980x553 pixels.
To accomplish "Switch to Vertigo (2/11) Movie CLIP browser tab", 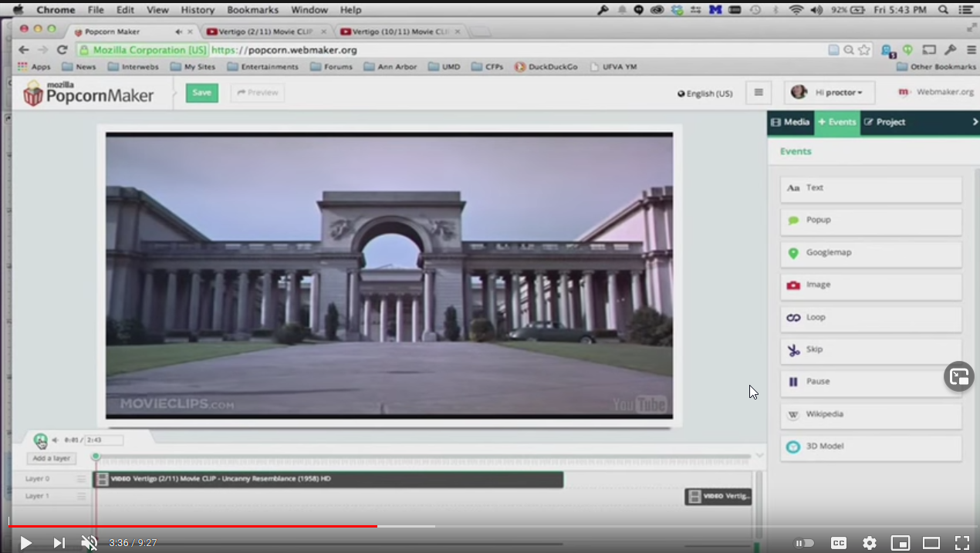I will tap(266, 32).
